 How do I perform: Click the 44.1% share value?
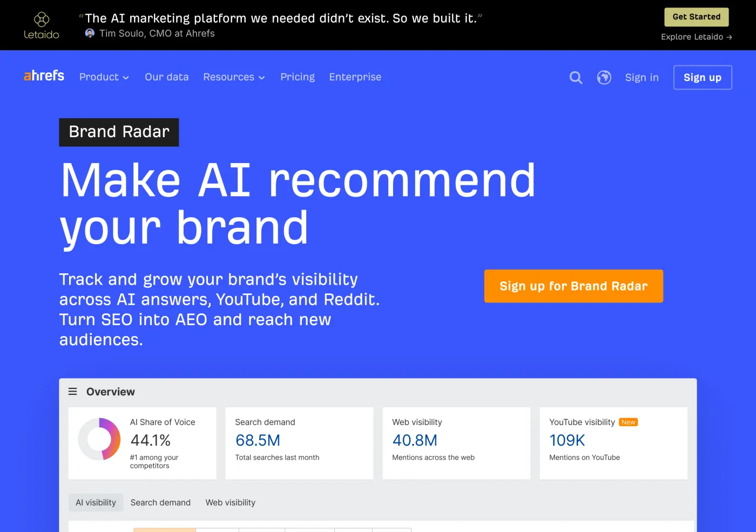(151, 441)
